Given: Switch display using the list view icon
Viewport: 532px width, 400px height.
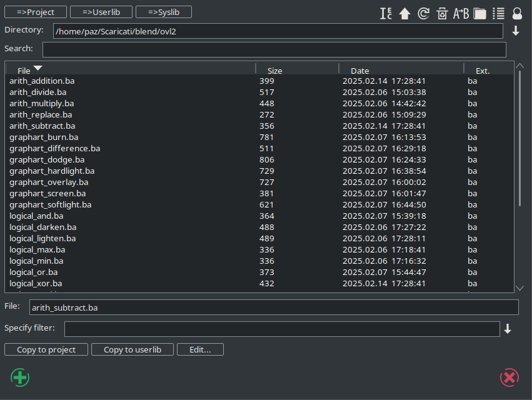Looking at the screenshot, I should 498,13.
